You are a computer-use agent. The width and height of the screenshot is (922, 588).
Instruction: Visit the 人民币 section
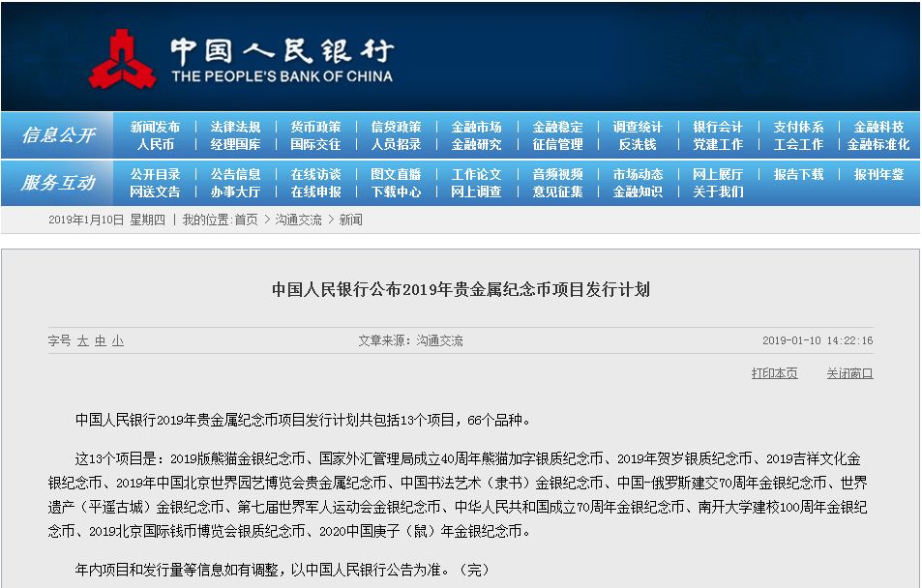point(155,144)
